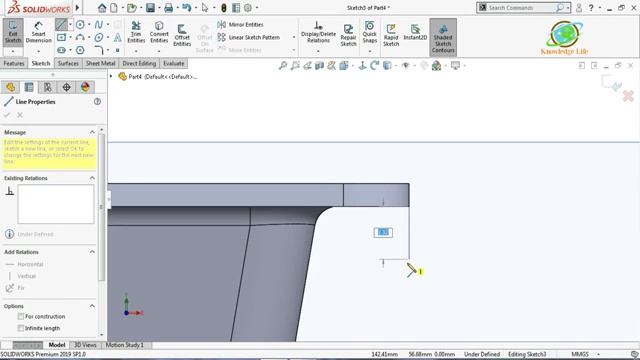Click the Print icon
640x360 pixels.
(x=169, y=7)
